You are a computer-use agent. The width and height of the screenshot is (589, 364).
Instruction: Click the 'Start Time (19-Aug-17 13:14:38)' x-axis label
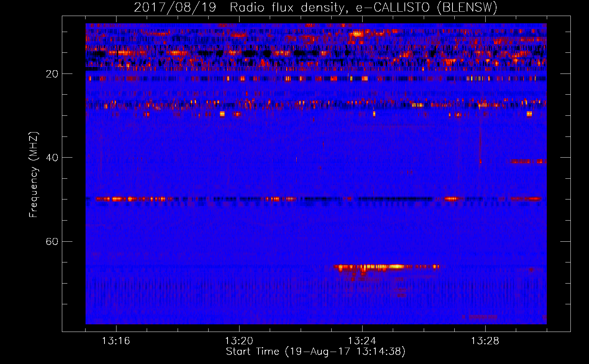(316, 352)
